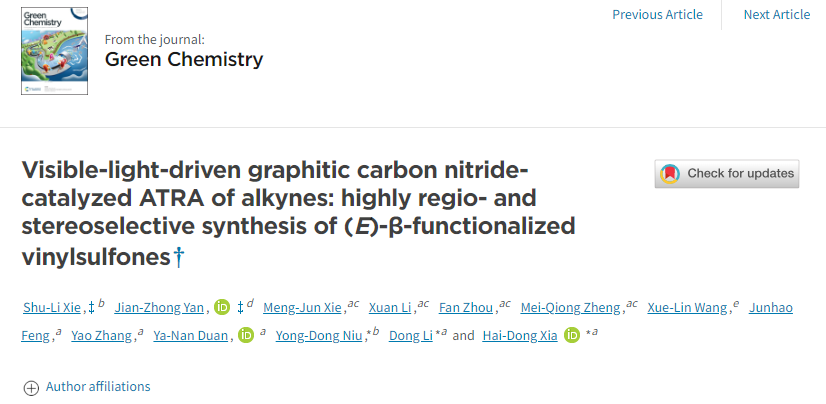
Task: Expand Author affiliations with the plus icon
Action: click(31, 388)
